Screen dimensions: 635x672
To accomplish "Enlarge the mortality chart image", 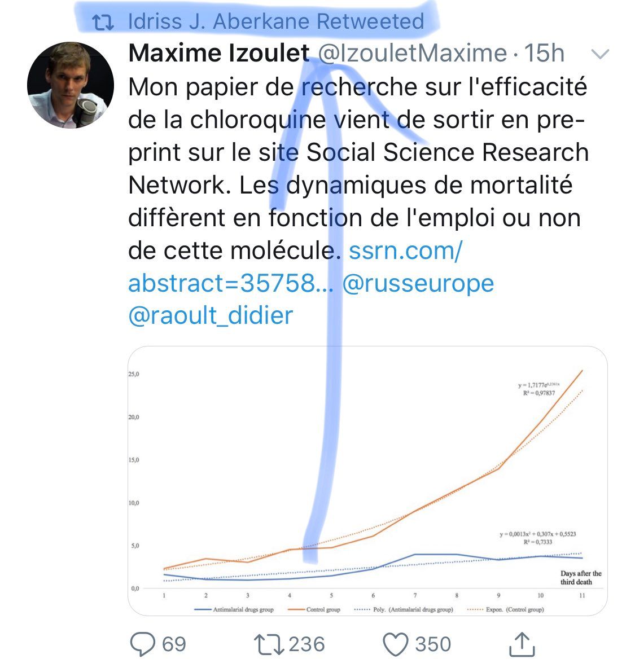I will click(367, 481).
